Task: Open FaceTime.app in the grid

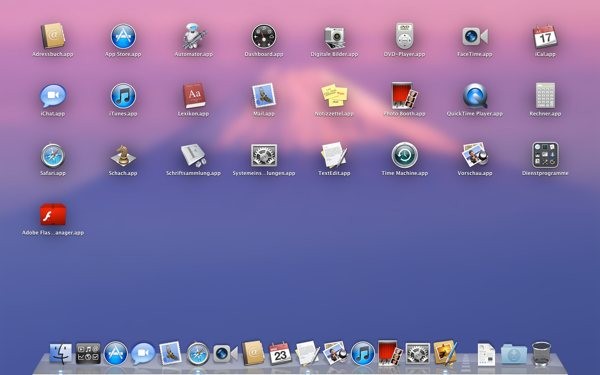Action: (475, 36)
